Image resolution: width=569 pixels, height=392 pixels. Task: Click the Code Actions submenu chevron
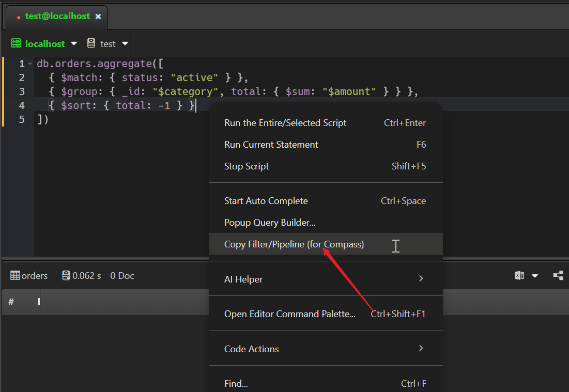pyautogui.click(x=421, y=348)
